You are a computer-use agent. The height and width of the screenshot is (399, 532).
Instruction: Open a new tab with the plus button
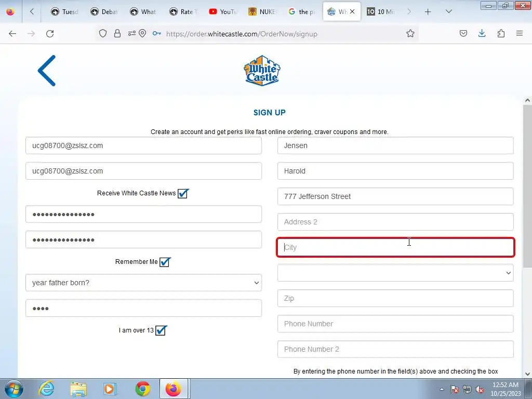coord(428,12)
